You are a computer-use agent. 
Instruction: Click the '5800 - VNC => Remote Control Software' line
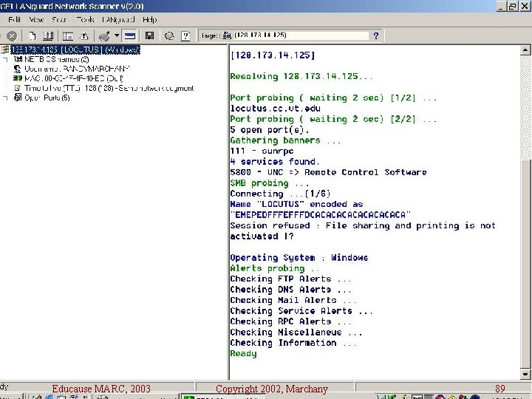[x=328, y=172]
